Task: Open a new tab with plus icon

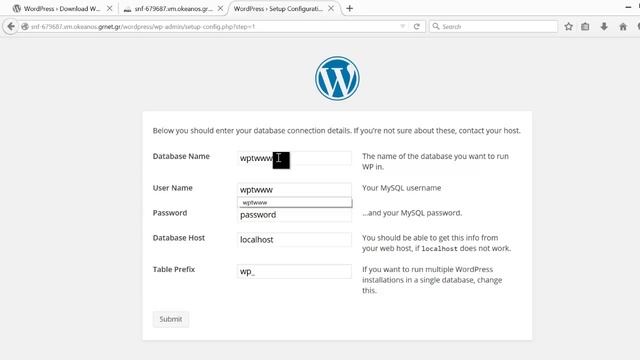Action: 349,8
